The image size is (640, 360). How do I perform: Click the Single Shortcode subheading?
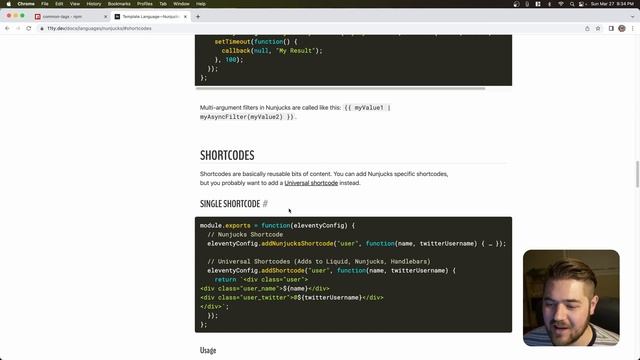230,204
